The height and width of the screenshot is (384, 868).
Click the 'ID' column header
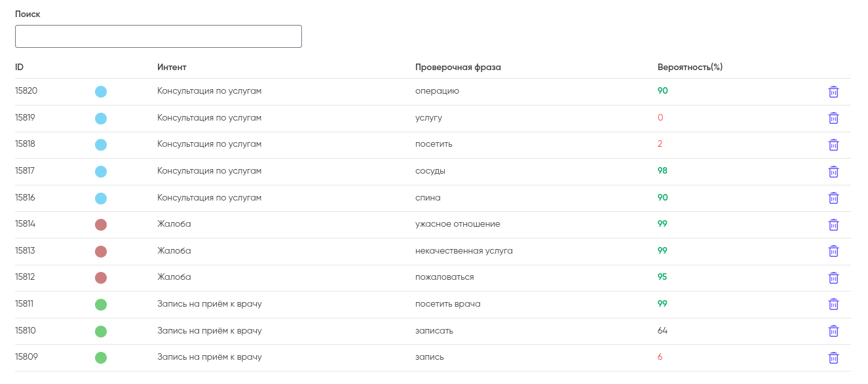pos(20,67)
